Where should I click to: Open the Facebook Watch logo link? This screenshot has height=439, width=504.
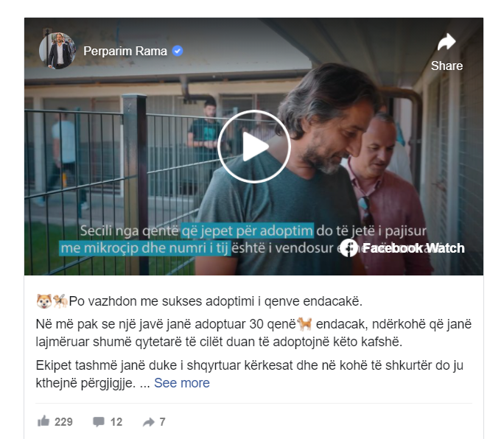tap(402, 248)
